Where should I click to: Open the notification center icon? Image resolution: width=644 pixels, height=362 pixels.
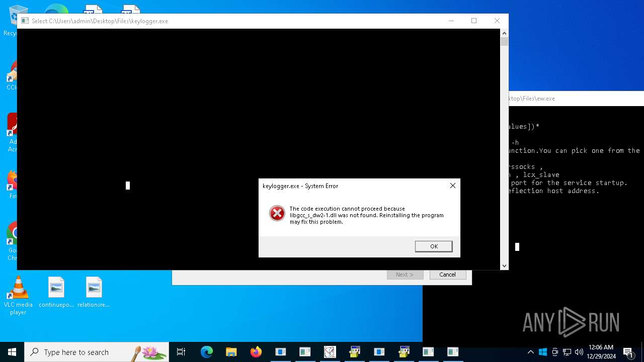point(629,352)
